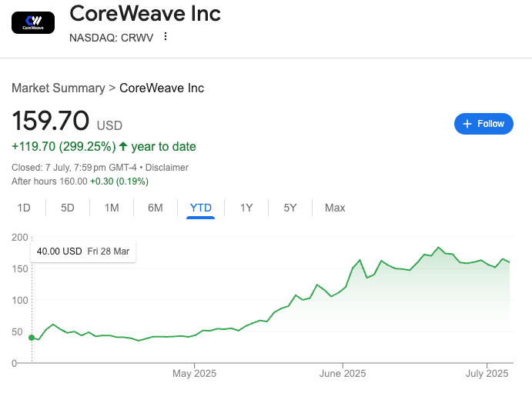Click the green start-point dot on chart
This screenshot has width=532, height=393.
pyautogui.click(x=32, y=337)
